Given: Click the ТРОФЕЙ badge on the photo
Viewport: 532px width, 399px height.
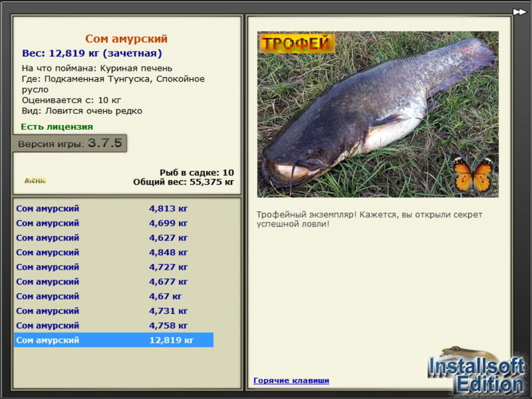Looking at the screenshot, I should click(x=296, y=43).
